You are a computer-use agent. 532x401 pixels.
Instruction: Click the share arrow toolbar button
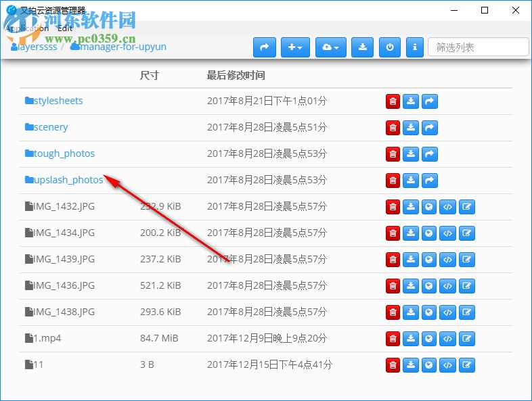pyautogui.click(x=264, y=47)
